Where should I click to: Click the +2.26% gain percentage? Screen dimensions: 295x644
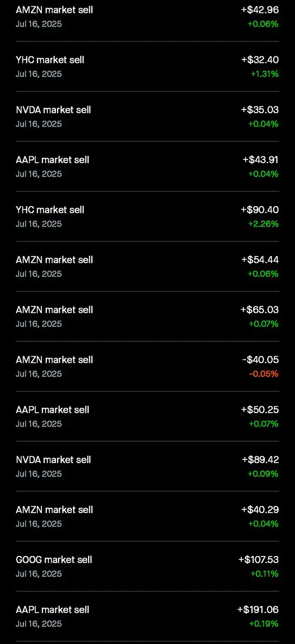click(x=263, y=224)
